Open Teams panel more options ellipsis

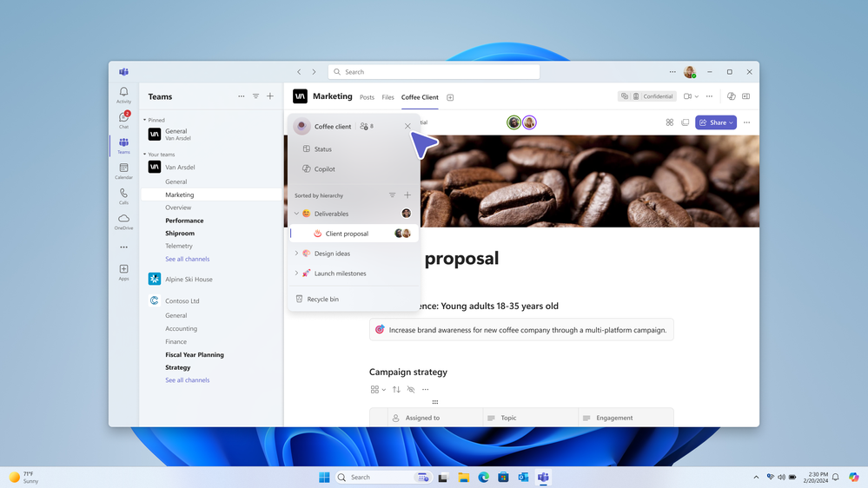pyautogui.click(x=242, y=96)
